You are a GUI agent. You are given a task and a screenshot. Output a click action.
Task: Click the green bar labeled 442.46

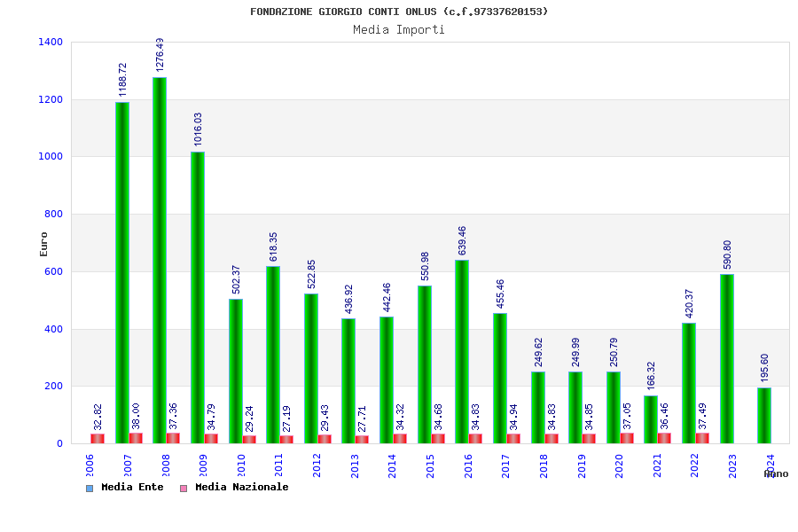(x=387, y=379)
